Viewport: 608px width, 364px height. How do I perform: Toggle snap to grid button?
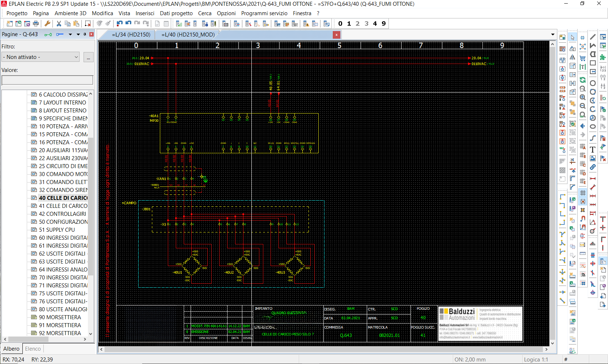point(583,201)
